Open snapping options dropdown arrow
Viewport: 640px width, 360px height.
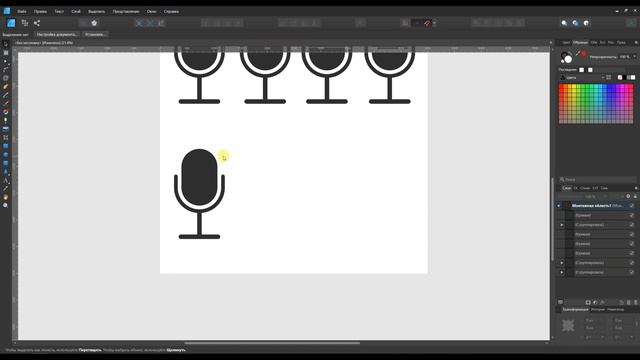coord(434,23)
